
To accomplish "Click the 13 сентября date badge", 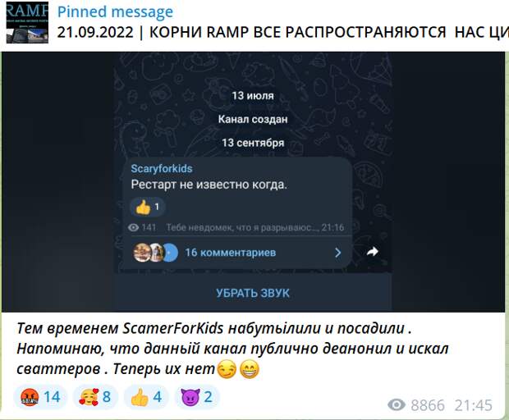I will pyautogui.click(x=253, y=143).
